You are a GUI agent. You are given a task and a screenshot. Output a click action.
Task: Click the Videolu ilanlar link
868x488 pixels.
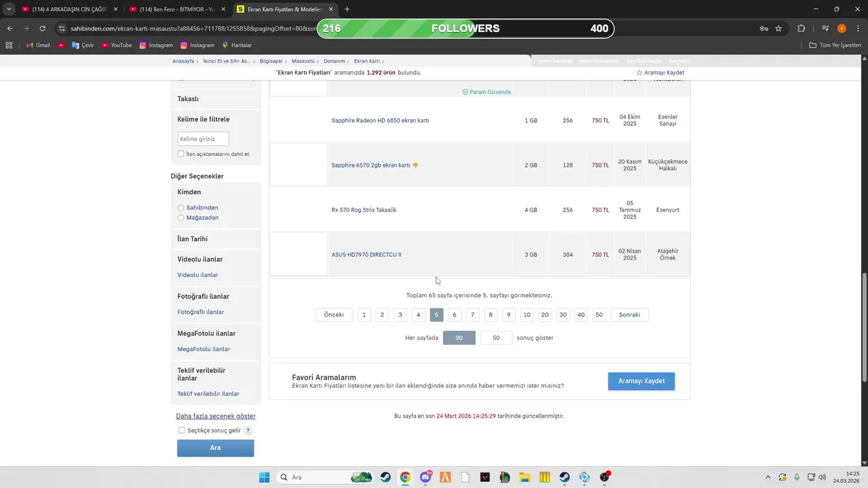point(197,275)
